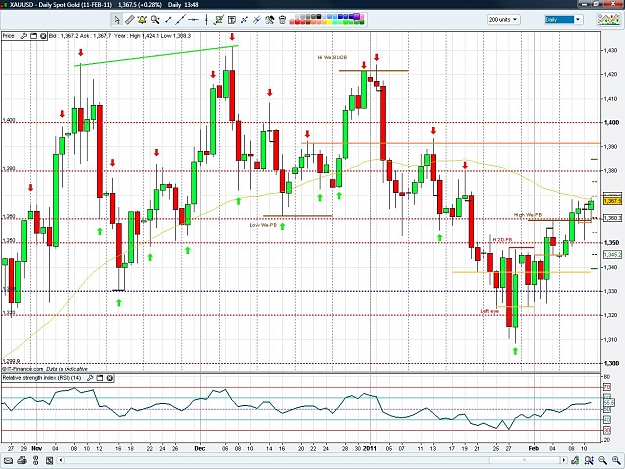Open the hammer and wrench settings tool
The width and height of the screenshot is (625, 469).
[x=270, y=20]
